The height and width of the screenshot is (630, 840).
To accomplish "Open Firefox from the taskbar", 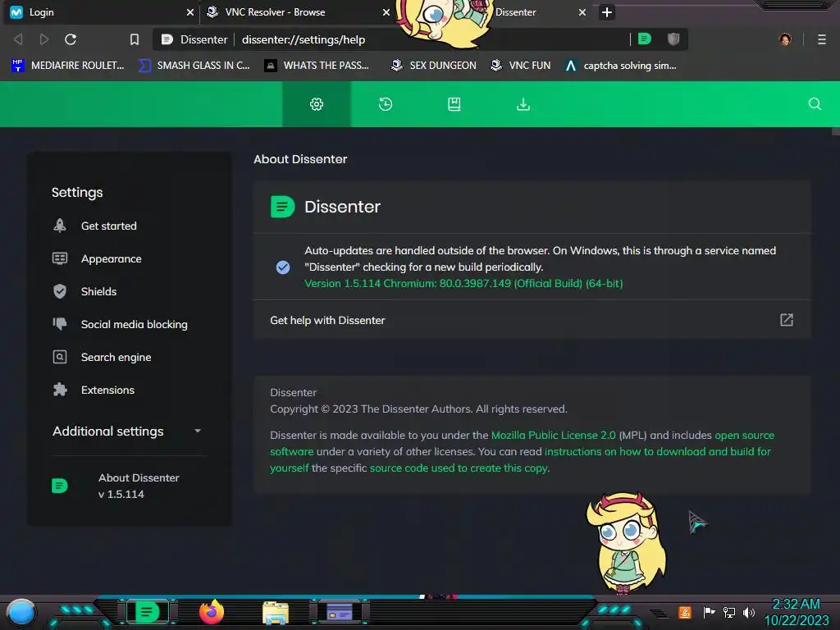I will [x=212, y=612].
